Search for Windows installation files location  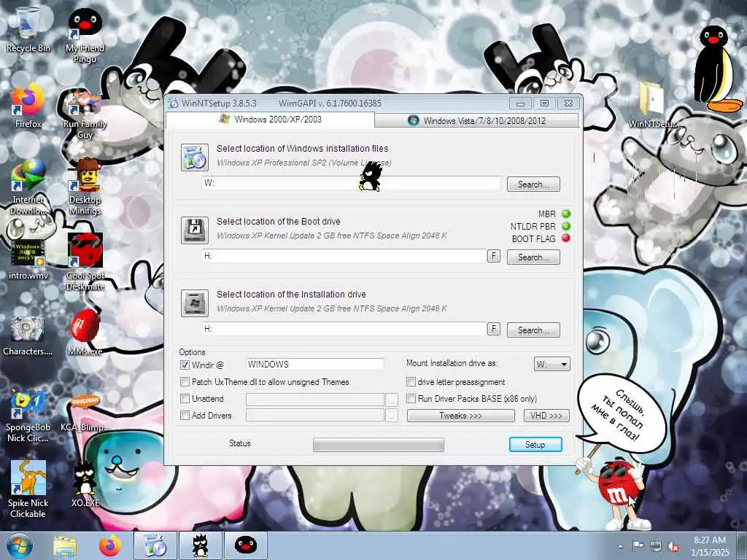533,184
